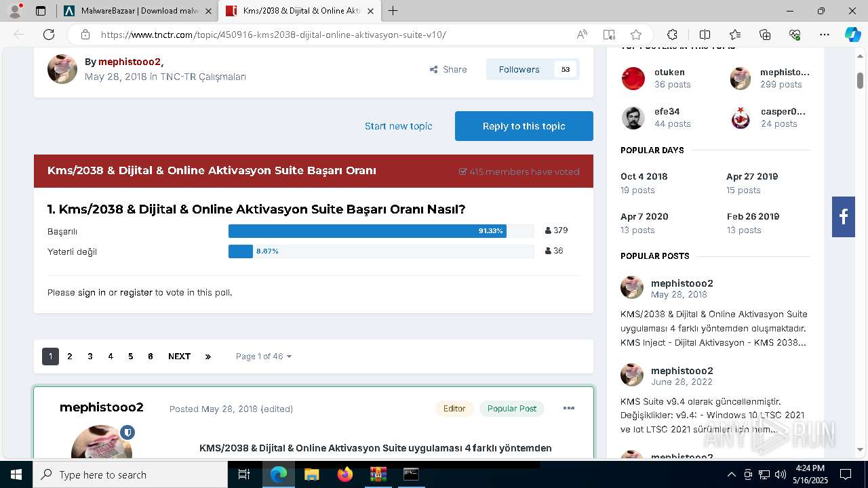Click the Followers button
This screenshot has height=488, width=868.
coord(519,69)
